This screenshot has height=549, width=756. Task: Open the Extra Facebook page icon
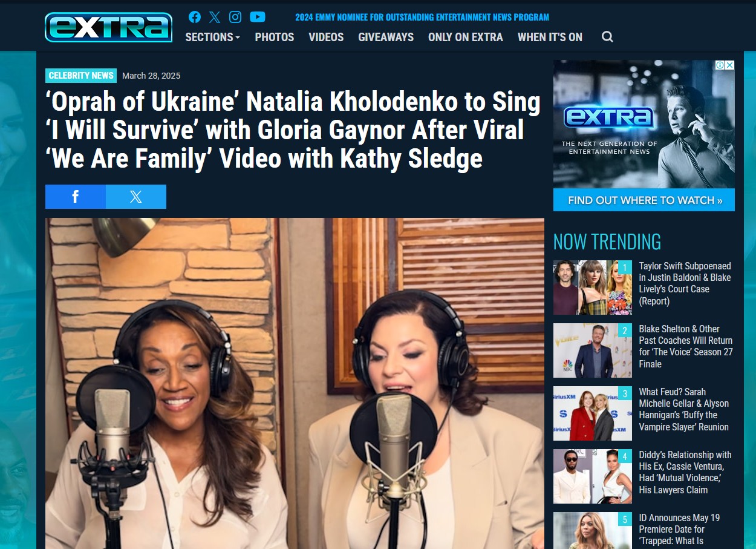pyautogui.click(x=195, y=17)
